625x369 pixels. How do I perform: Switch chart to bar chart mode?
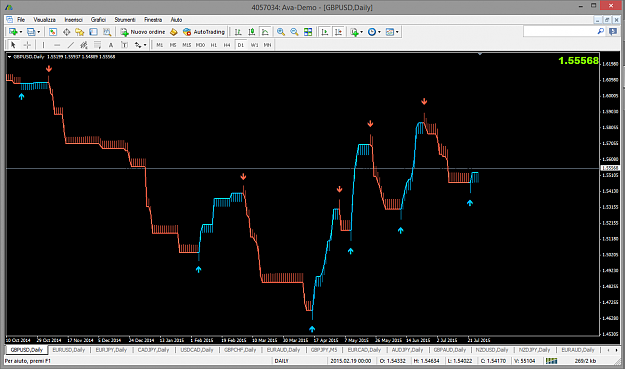coord(238,32)
